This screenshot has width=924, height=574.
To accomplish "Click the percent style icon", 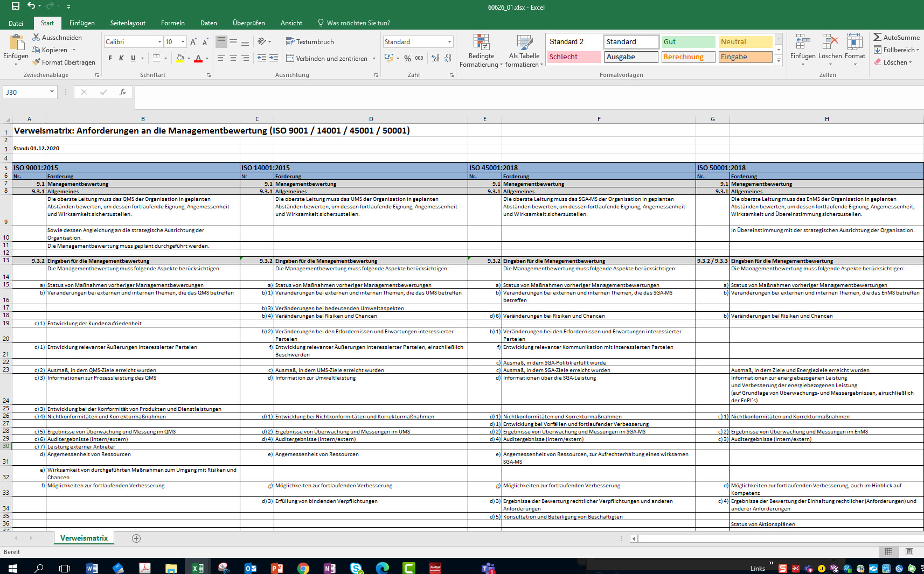I will [x=407, y=58].
